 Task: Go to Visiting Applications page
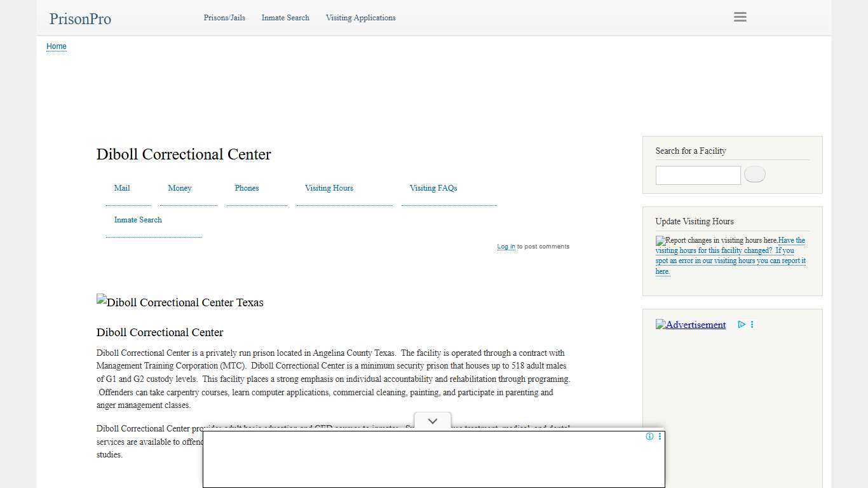pos(360,18)
